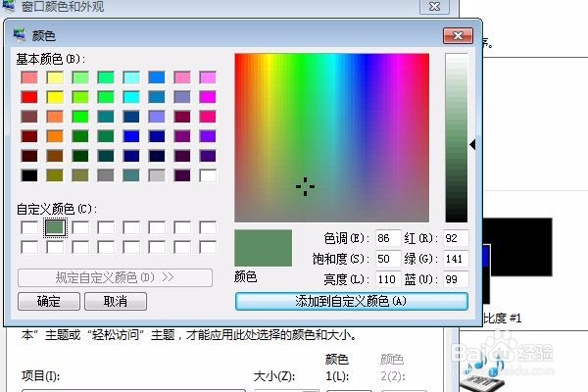Select the hot pink basic color swatch
The width and height of the screenshot is (588, 392).
click(208, 117)
